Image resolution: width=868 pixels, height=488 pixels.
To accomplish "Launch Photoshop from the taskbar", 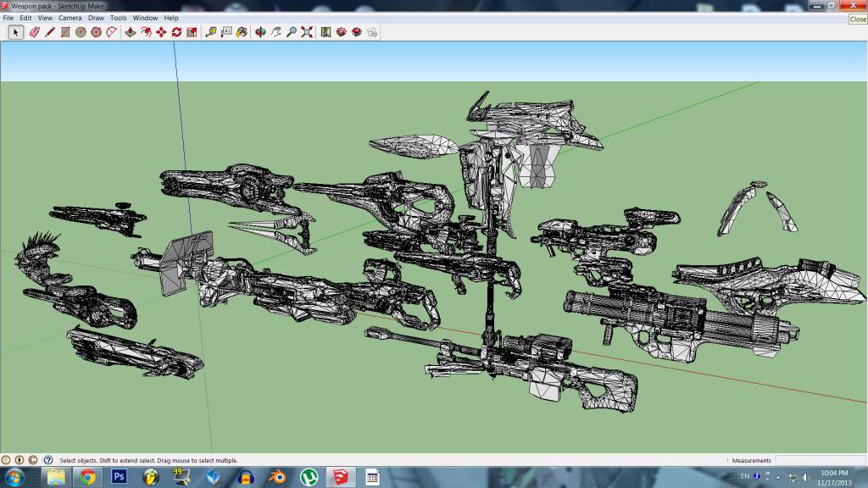I will pos(119,477).
